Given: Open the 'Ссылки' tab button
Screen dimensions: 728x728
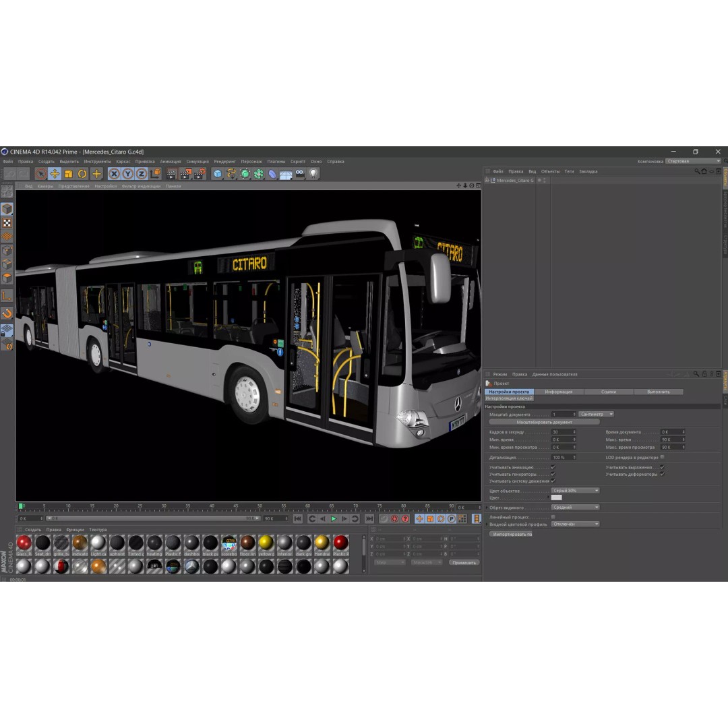Looking at the screenshot, I should [609, 392].
